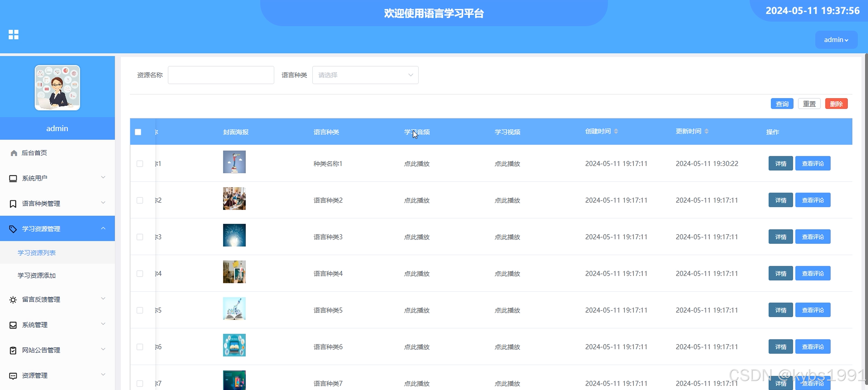Open 学习资源添加 submenu item
Screen dimensions: 868x390
click(37, 275)
